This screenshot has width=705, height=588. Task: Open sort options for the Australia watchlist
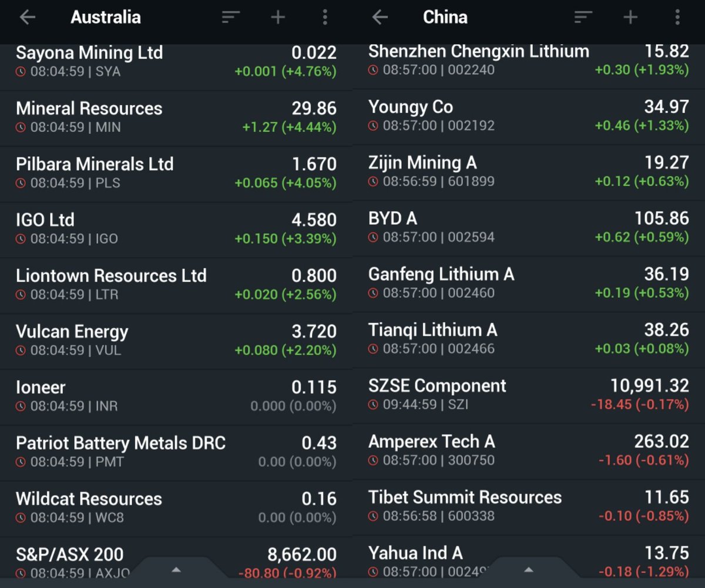pos(230,17)
